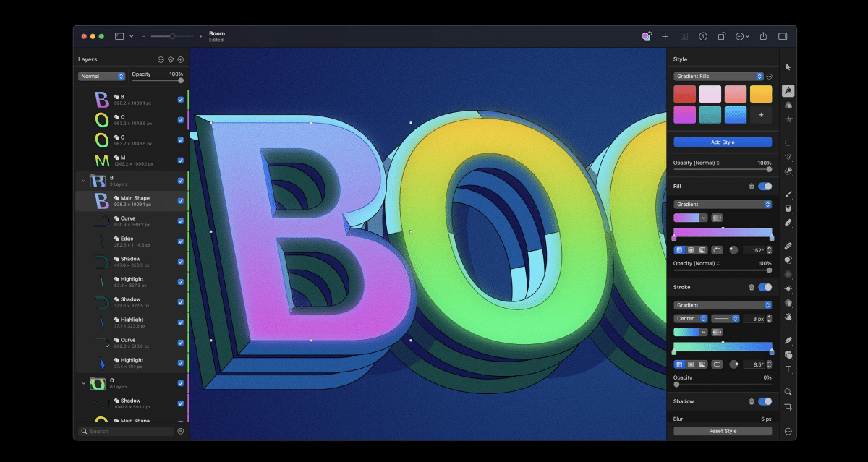The height and width of the screenshot is (462, 868).
Task: Click the add layer plus icon in the Layers header
Action: tap(181, 59)
